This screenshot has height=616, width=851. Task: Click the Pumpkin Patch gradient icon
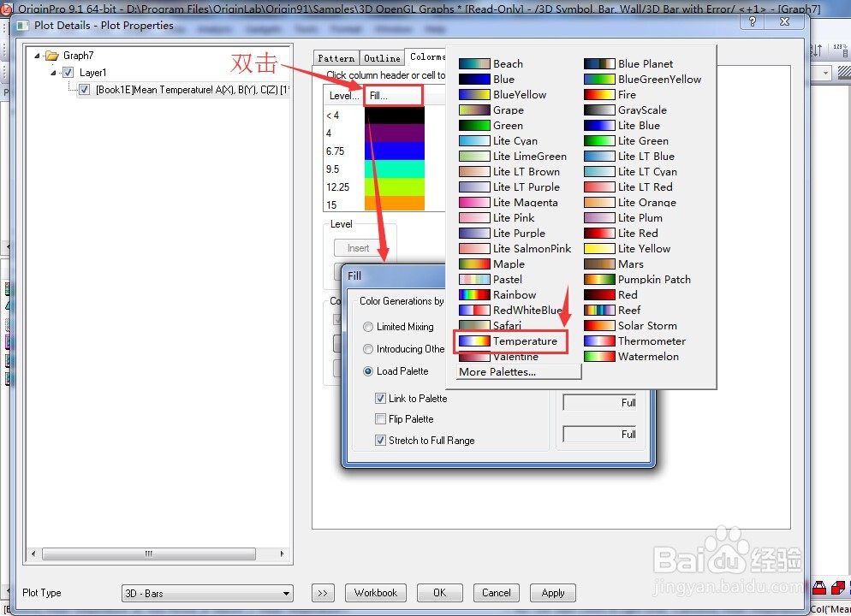[x=599, y=280]
